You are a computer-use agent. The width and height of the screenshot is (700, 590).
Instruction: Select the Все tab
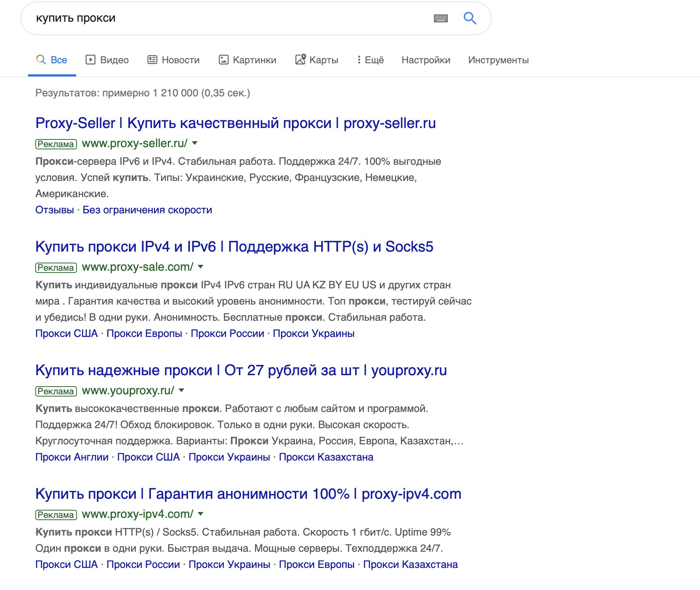(x=52, y=60)
